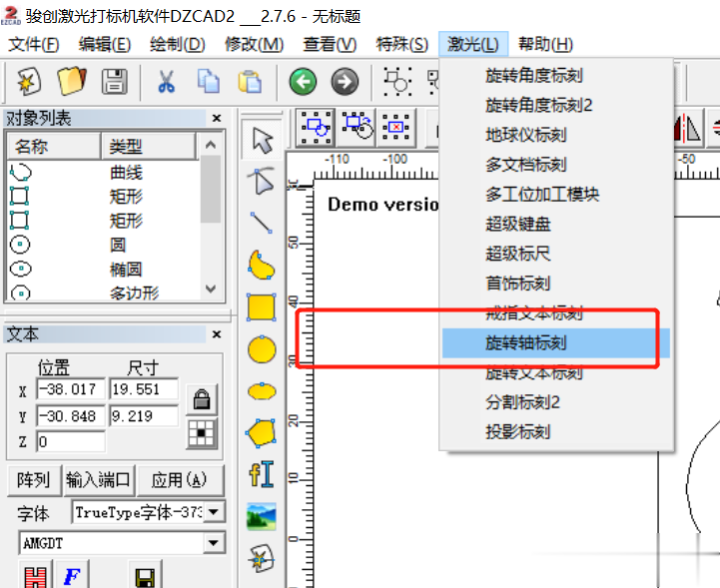Choose 多文档标刻 menu entry
720x588 pixels.
555,165
